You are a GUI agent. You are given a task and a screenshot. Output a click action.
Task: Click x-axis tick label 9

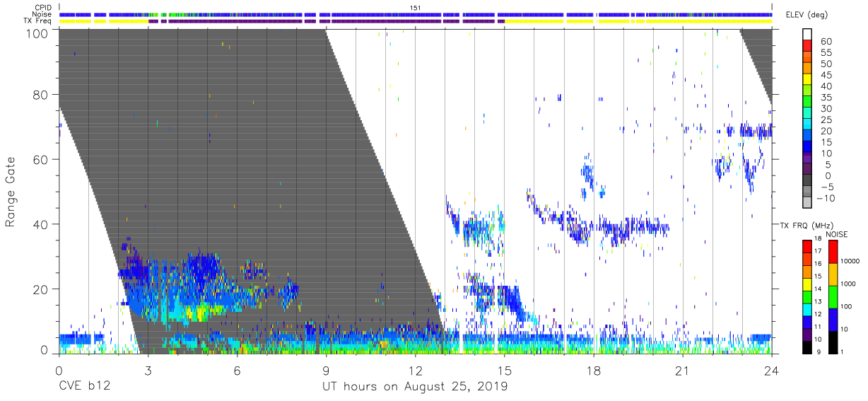coord(326,371)
